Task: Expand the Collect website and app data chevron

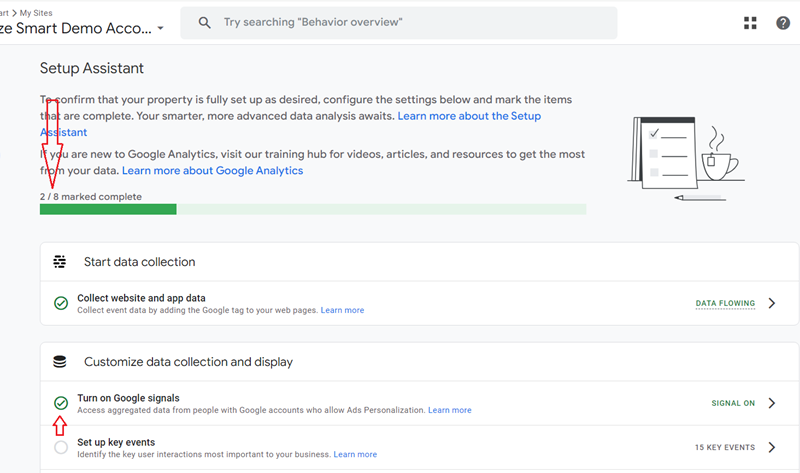Action: [x=771, y=303]
